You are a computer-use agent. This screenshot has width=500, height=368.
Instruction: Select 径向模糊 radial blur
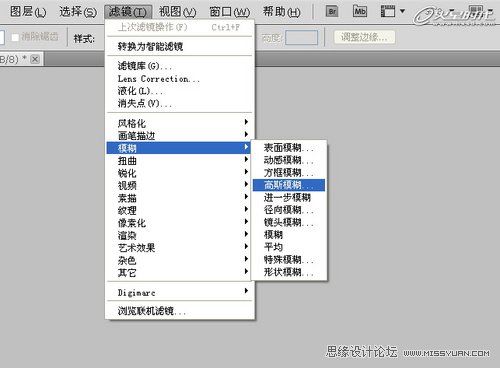click(289, 210)
